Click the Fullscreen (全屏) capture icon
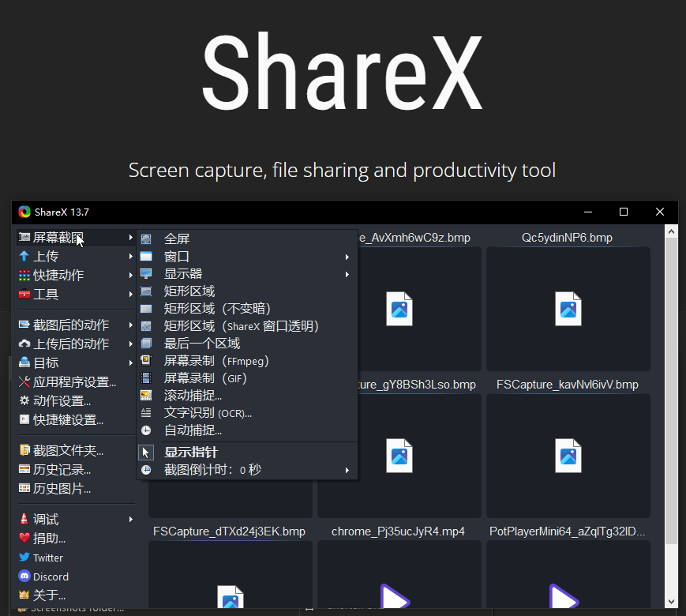686x616 pixels. 146,239
